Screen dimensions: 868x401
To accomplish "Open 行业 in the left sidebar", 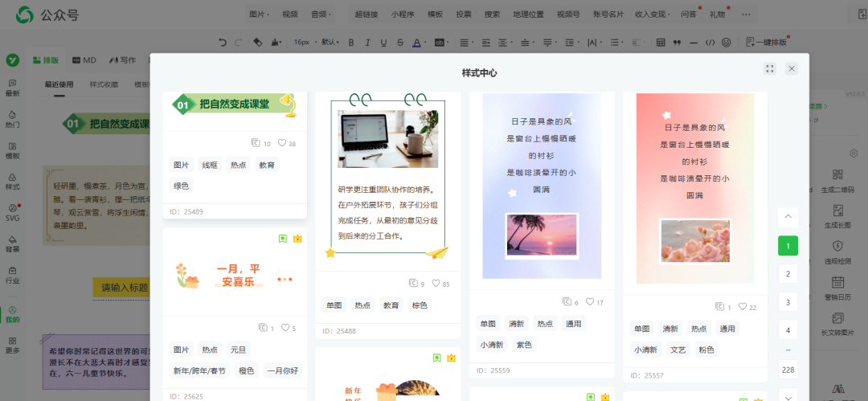I will (x=13, y=275).
